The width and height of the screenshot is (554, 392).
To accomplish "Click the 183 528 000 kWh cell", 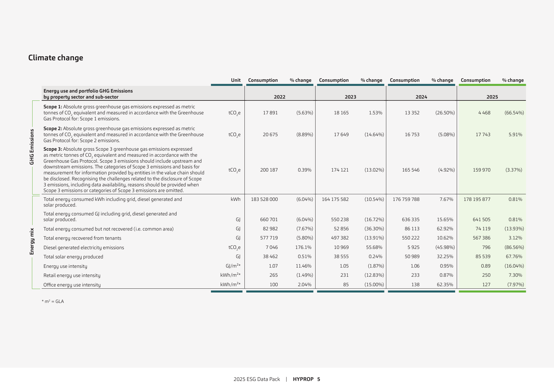I will click(264, 199).
